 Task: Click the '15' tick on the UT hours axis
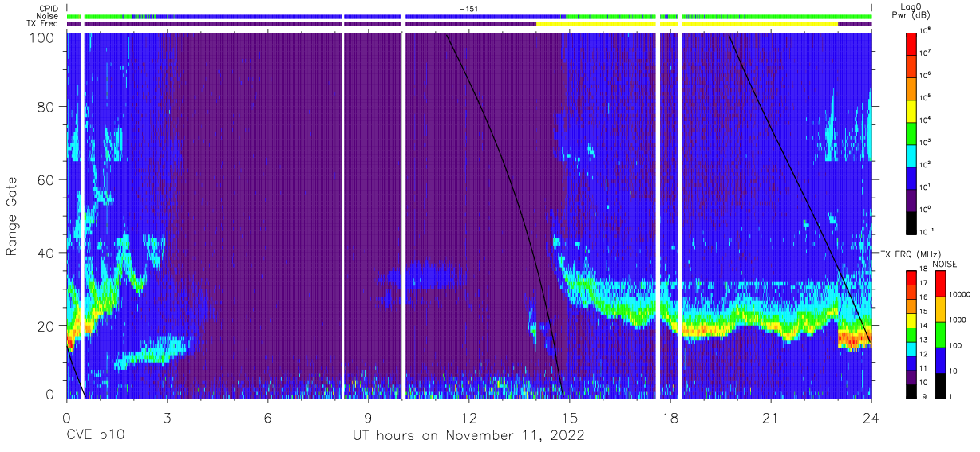click(x=570, y=417)
